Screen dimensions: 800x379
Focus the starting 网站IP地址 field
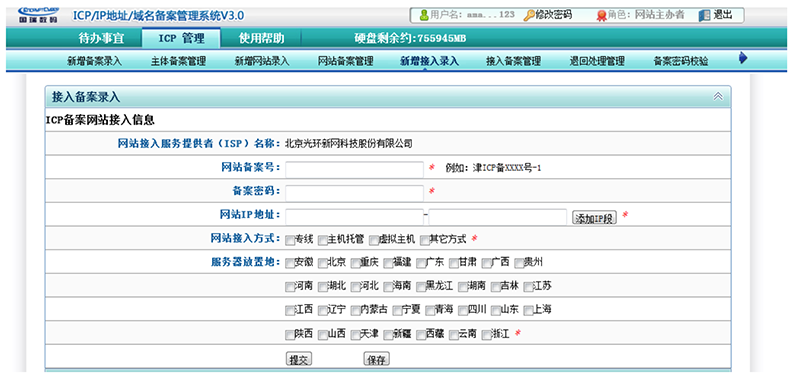[x=355, y=217]
